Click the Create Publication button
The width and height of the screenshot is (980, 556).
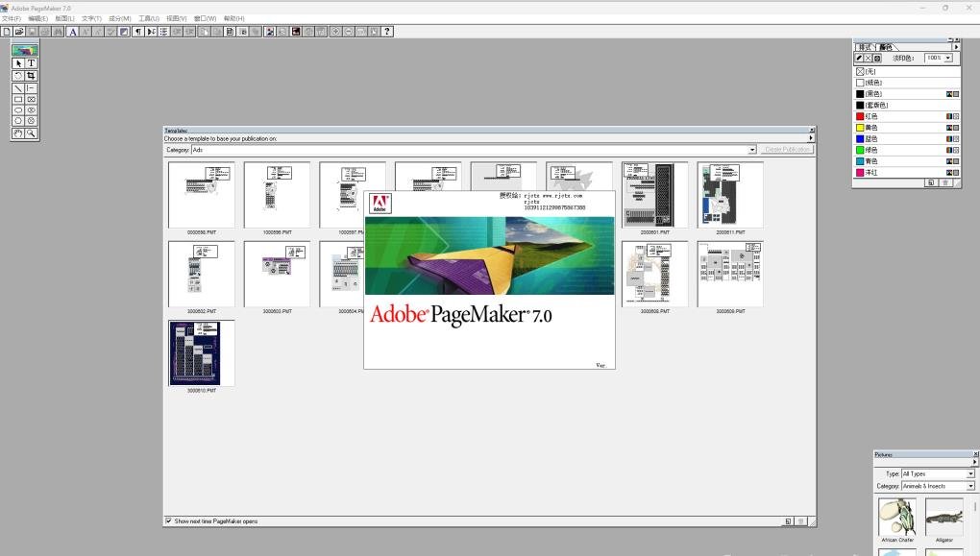pos(787,150)
